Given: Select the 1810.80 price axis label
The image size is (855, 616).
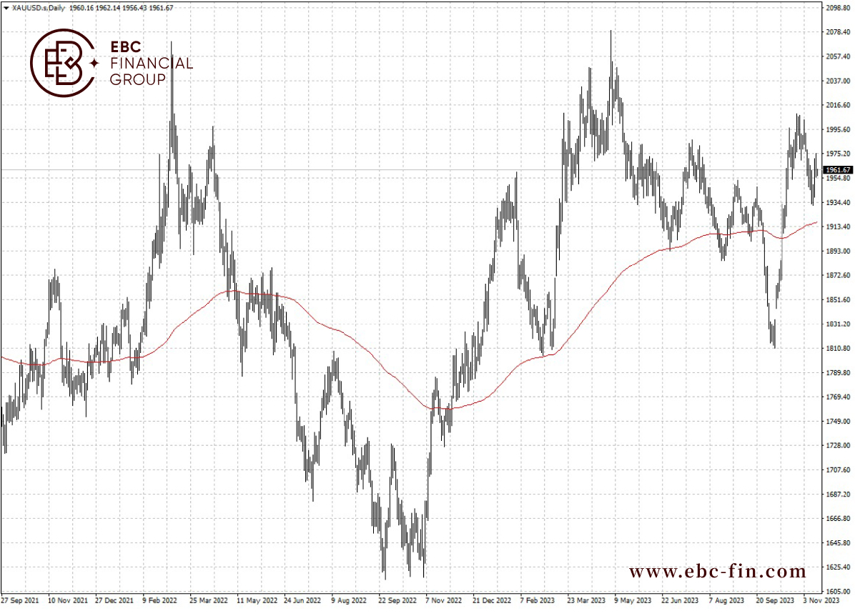Looking at the screenshot, I should tap(838, 348).
